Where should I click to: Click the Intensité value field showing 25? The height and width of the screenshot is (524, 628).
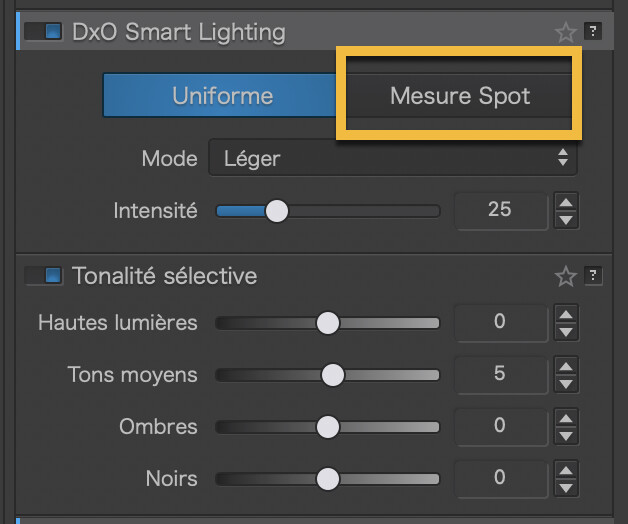pyautogui.click(x=500, y=210)
